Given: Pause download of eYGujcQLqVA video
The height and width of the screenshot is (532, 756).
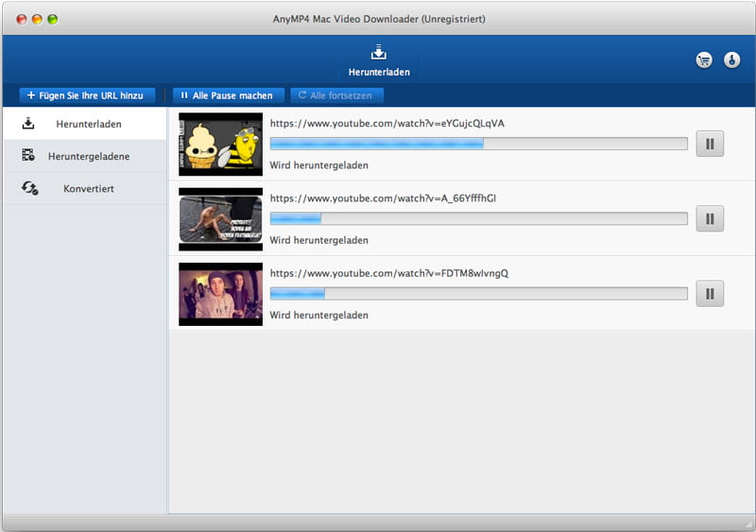Looking at the screenshot, I should pyautogui.click(x=710, y=144).
